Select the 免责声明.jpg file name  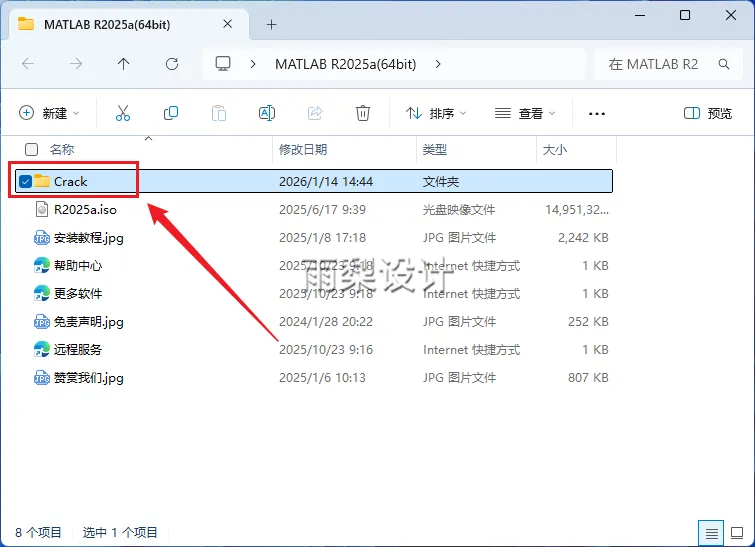[x=89, y=321]
